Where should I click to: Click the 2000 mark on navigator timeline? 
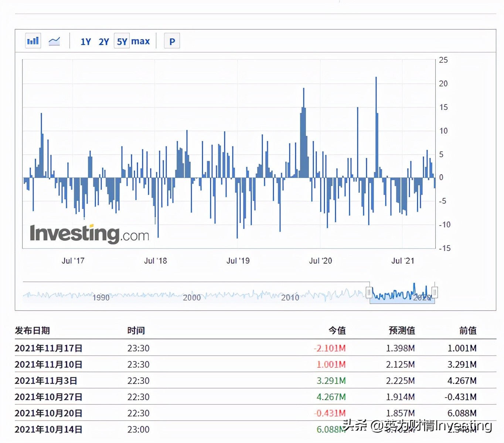[192, 297]
